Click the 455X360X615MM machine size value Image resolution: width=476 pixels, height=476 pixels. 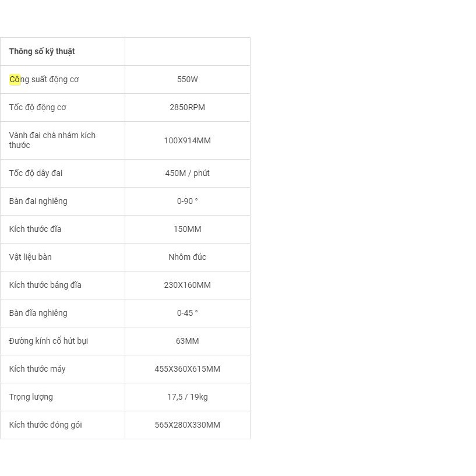coord(187,369)
